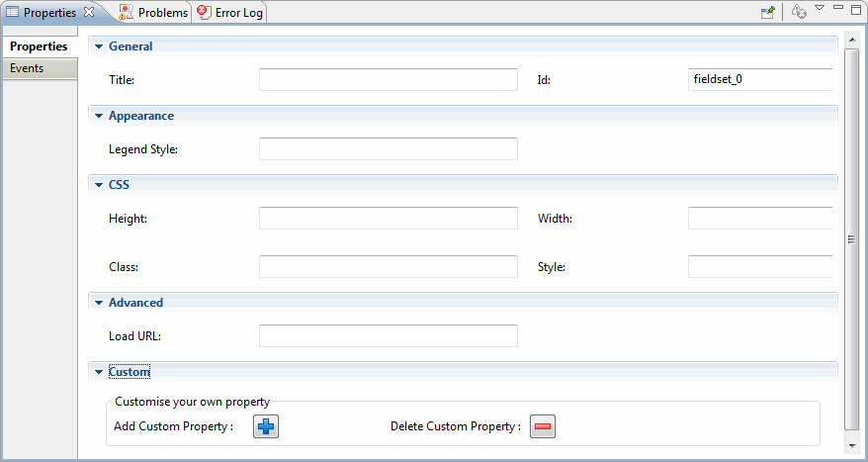Viewport: 868px width, 462px height.
Task: Click the 'Delete Custom Property :' label
Action: (x=456, y=426)
